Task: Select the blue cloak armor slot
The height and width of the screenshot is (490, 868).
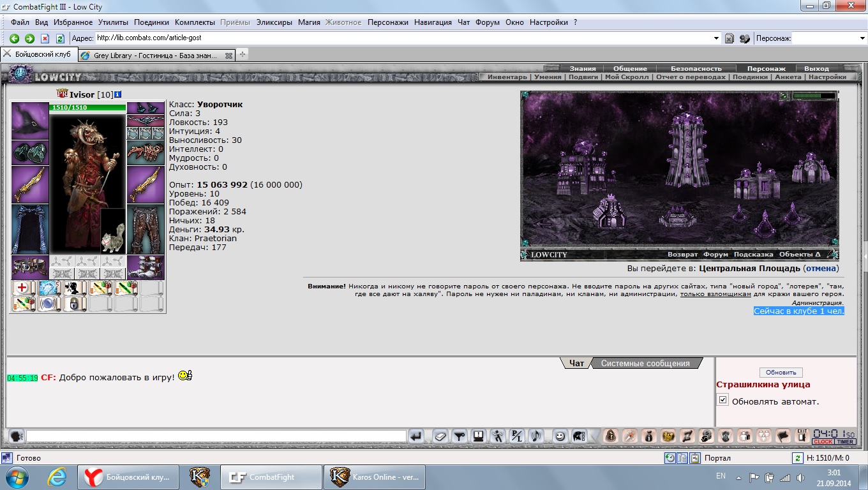Action: pyautogui.click(x=30, y=229)
